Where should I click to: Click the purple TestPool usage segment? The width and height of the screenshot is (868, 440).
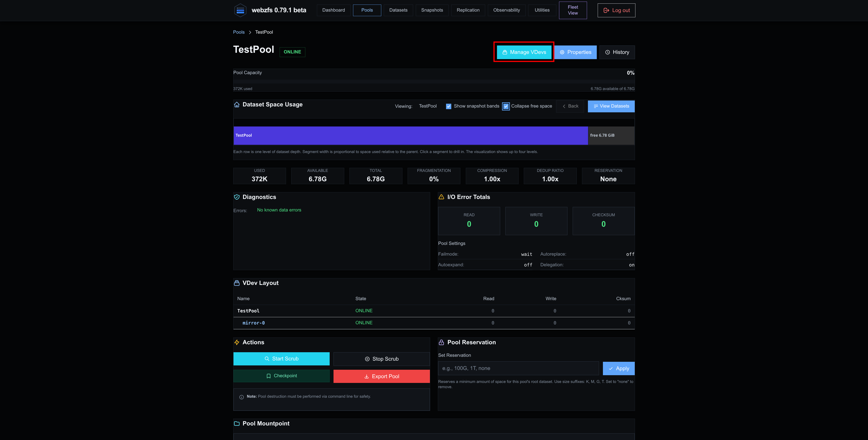click(x=411, y=136)
